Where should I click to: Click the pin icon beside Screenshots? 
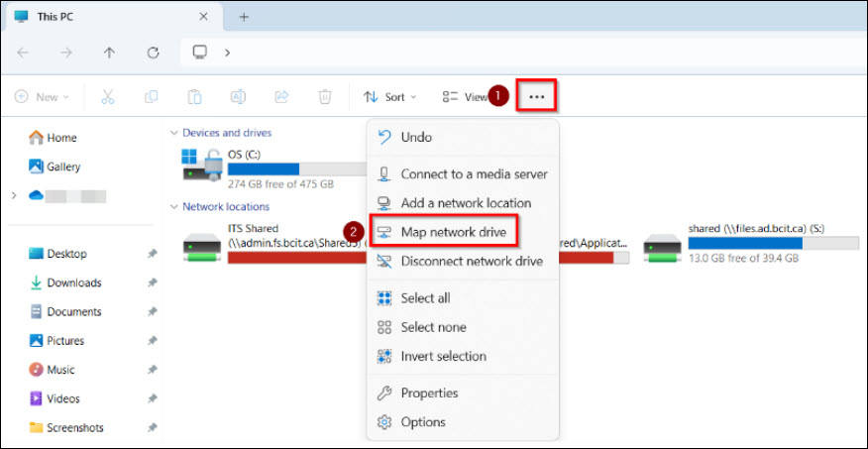point(153,427)
